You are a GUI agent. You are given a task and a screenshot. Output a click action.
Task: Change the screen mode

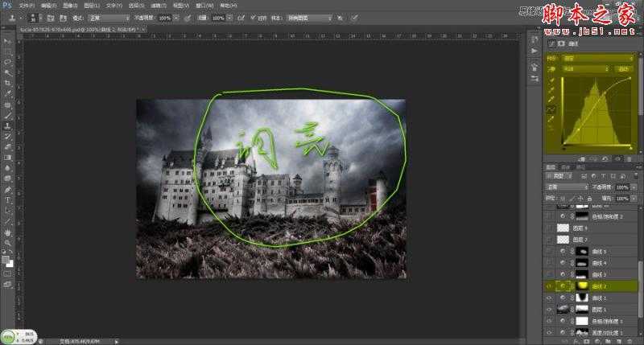coord(7,285)
